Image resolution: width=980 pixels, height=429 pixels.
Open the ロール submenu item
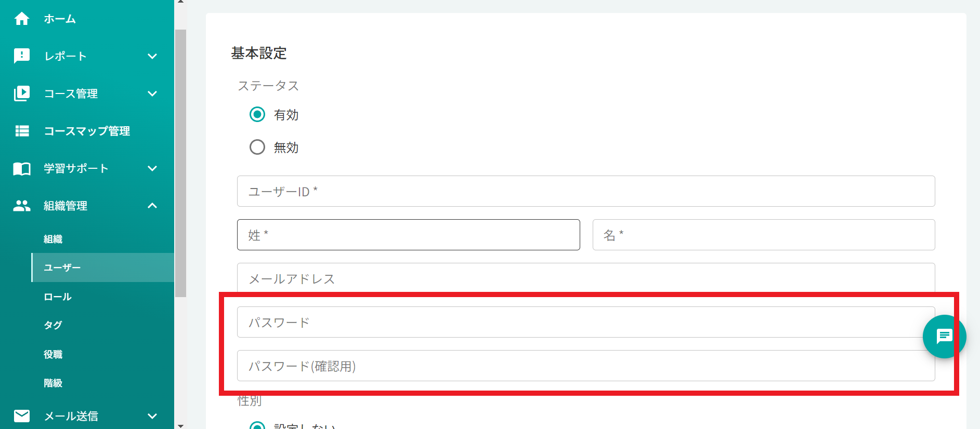pyautogui.click(x=58, y=297)
